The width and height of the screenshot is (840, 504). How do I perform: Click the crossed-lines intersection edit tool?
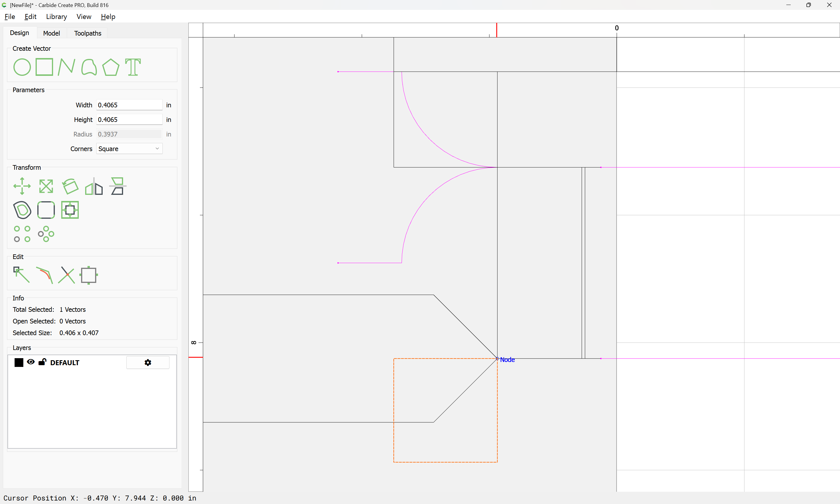(66, 275)
